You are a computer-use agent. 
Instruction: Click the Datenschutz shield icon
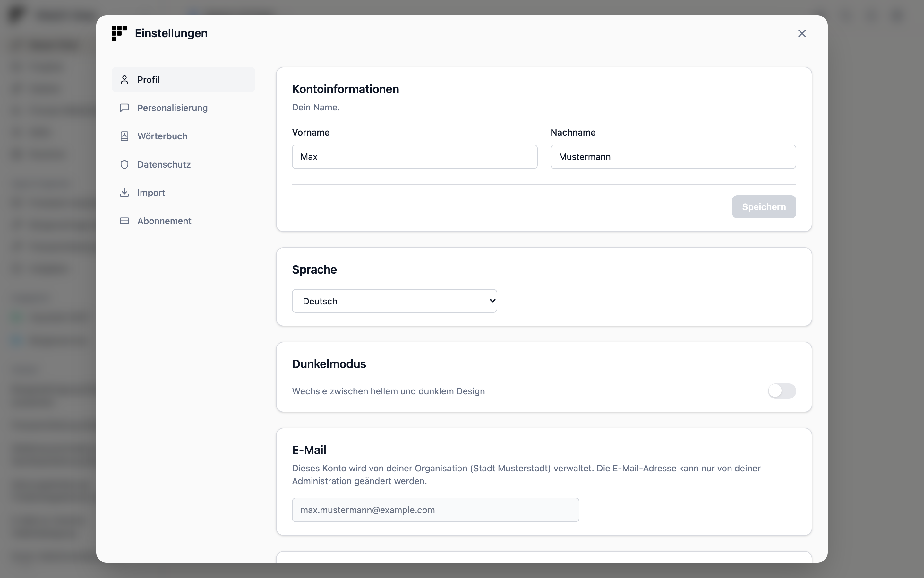[124, 164]
